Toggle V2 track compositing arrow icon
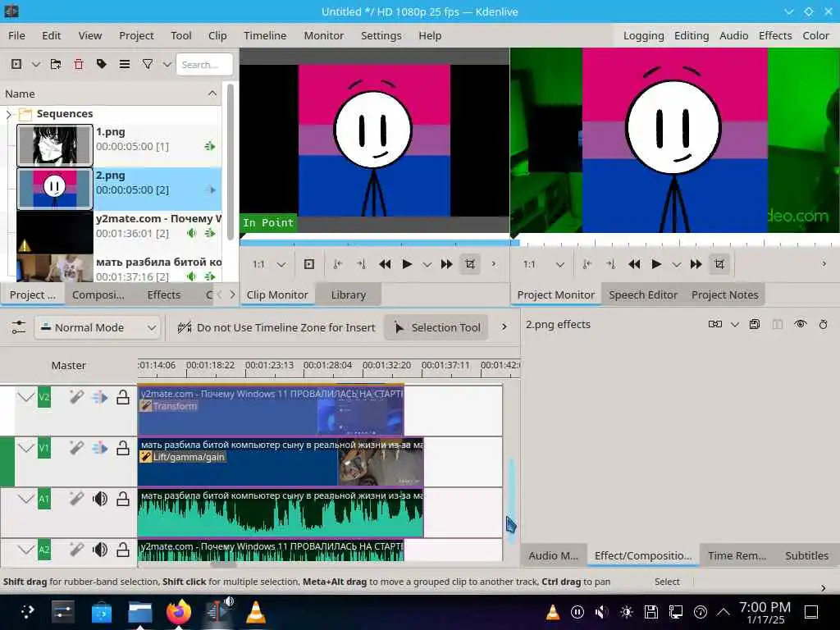Image resolution: width=840 pixels, height=630 pixels. [99, 397]
